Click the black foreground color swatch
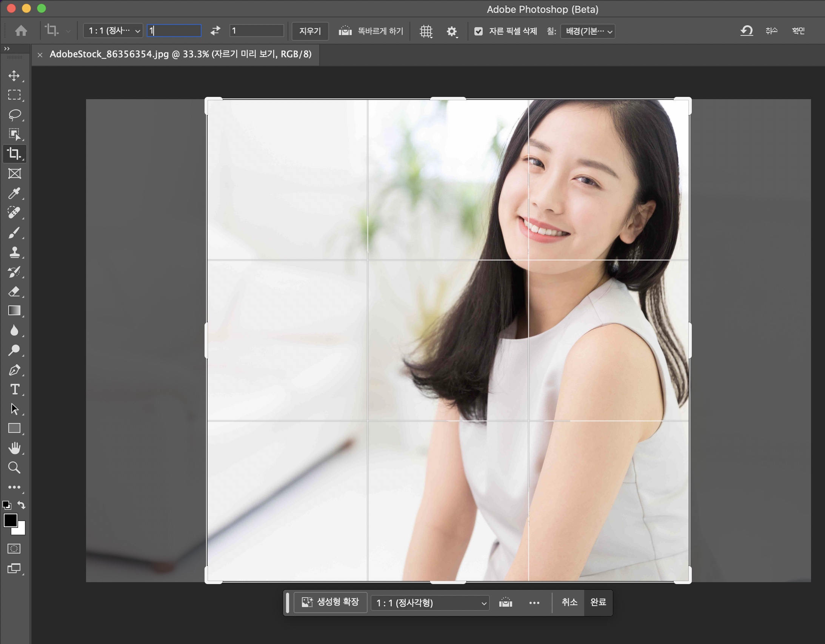The image size is (825, 644). [10, 520]
